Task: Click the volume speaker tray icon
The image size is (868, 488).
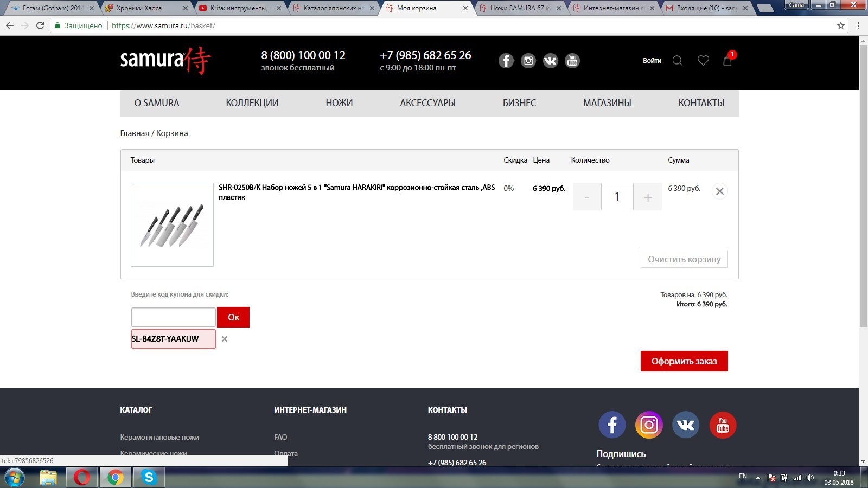Action: [810, 478]
